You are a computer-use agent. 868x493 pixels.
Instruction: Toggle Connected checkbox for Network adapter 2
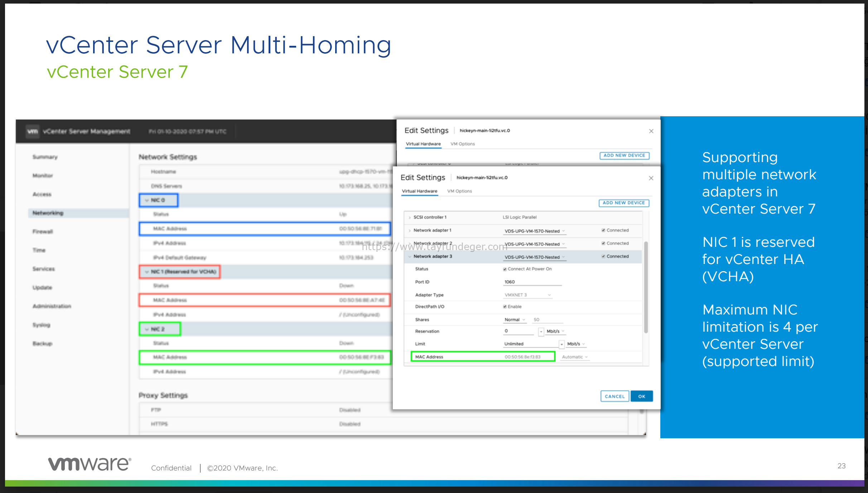click(603, 243)
